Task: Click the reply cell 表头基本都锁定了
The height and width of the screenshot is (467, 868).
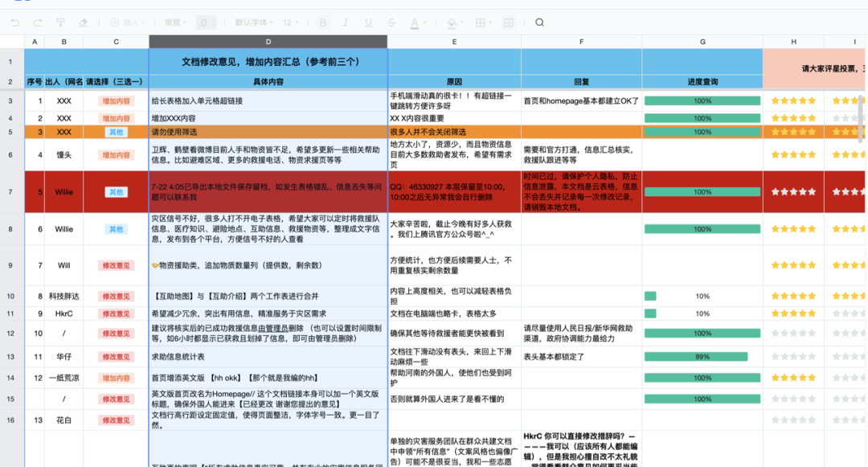Action: click(581, 357)
